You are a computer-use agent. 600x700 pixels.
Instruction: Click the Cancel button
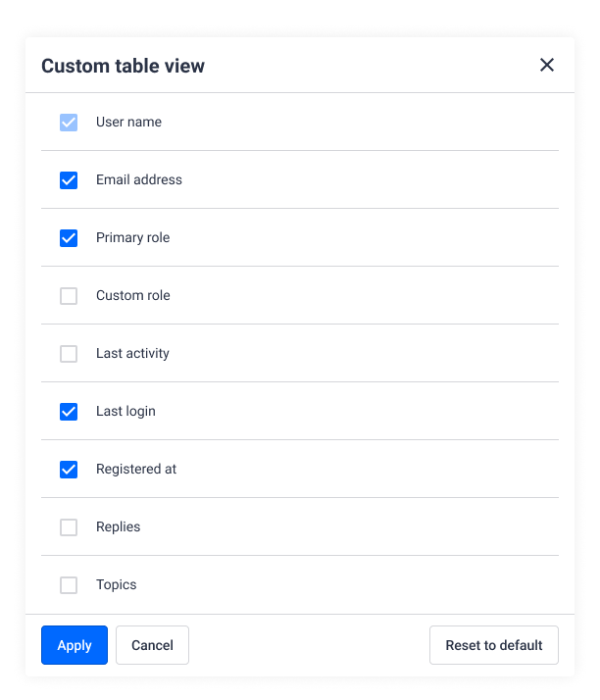152,645
